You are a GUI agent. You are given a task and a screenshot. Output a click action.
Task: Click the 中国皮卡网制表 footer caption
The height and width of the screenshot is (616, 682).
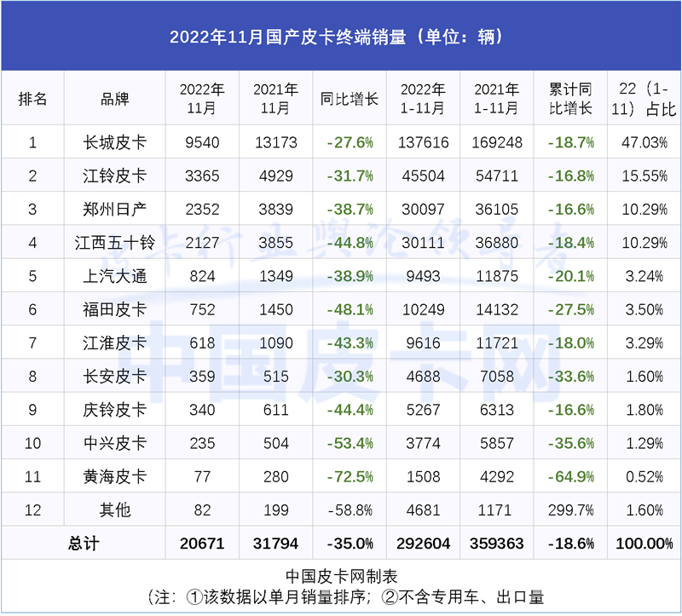point(342,577)
